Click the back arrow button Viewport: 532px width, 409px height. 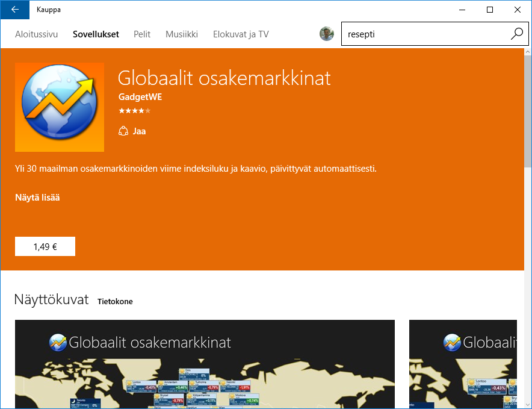[14, 10]
